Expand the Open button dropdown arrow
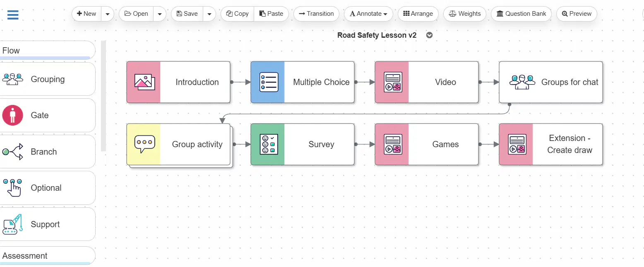Screen dimensions: 644x267 coord(160,14)
